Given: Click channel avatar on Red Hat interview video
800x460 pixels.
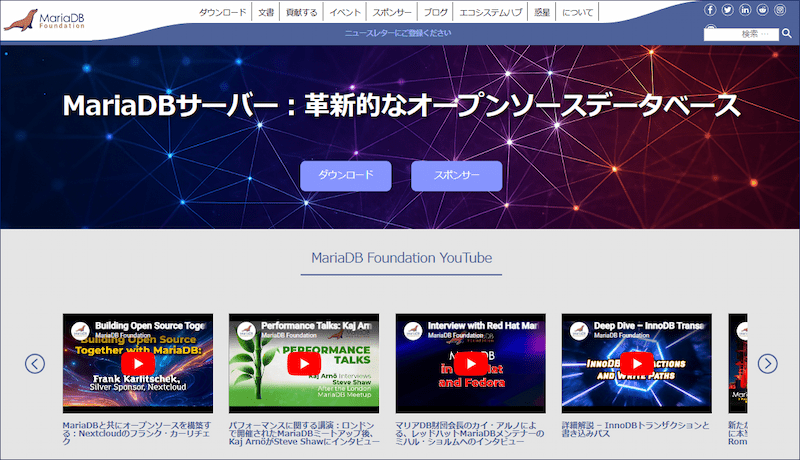Looking at the screenshot, I should (x=413, y=331).
